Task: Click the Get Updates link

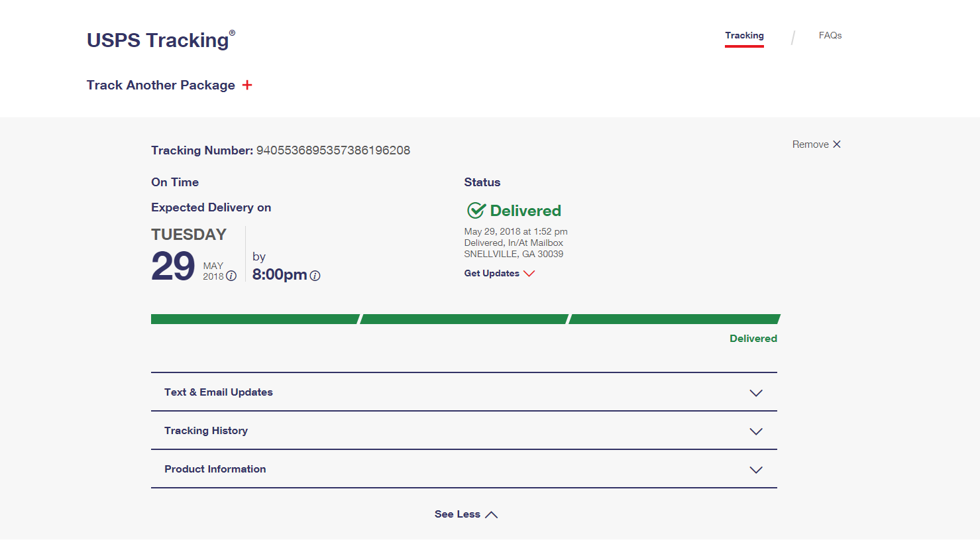Action: (x=492, y=274)
